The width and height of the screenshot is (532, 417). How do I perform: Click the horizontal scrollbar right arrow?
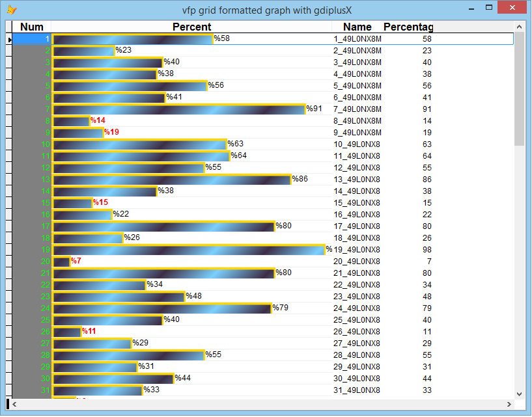coord(510,404)
